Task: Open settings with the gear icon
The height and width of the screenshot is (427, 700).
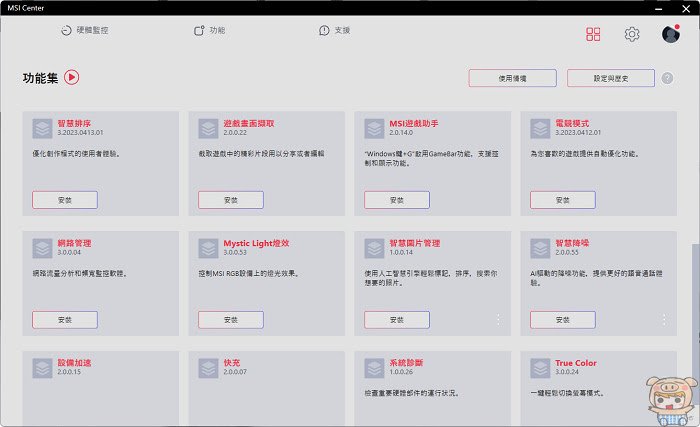Action: (x=632, y=34)
